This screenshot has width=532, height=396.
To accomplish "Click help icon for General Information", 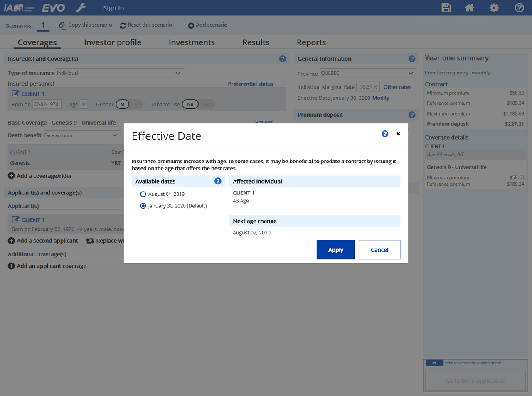I will click(x=411, y=59).
